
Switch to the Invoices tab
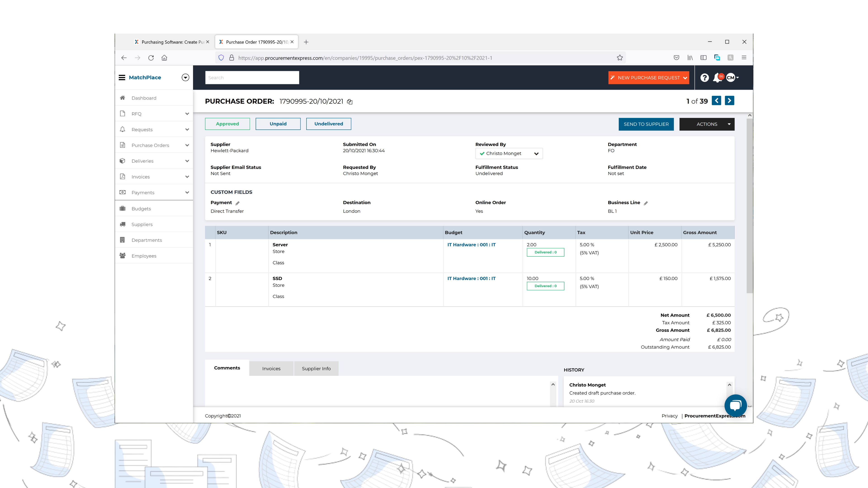[x=271, y=368]
